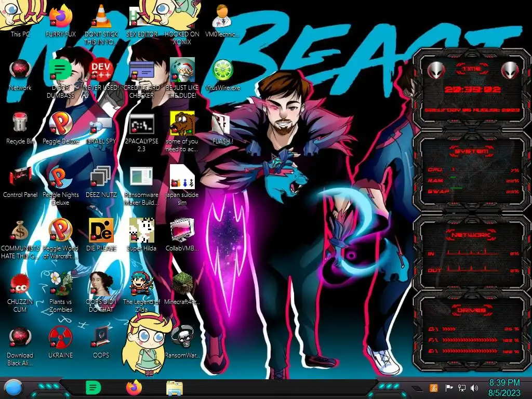Select the 'some of you need to ac...' icon

coord(182,132)
